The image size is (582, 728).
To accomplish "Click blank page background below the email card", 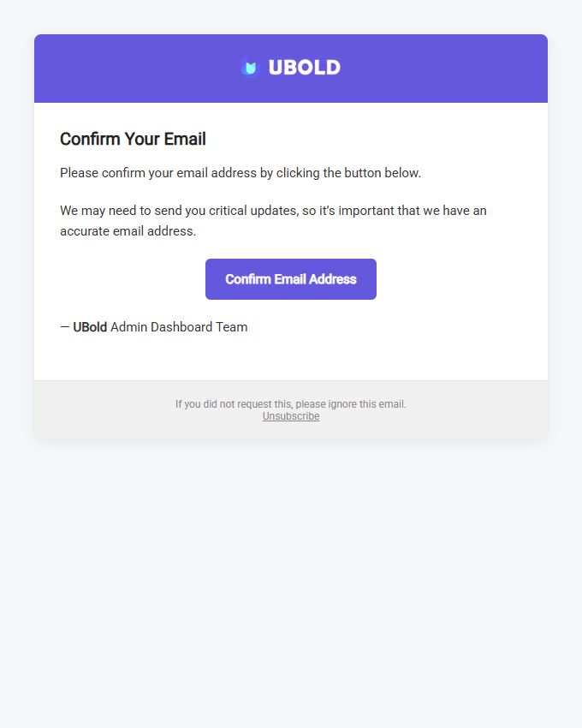I will (x=291, y=582).
